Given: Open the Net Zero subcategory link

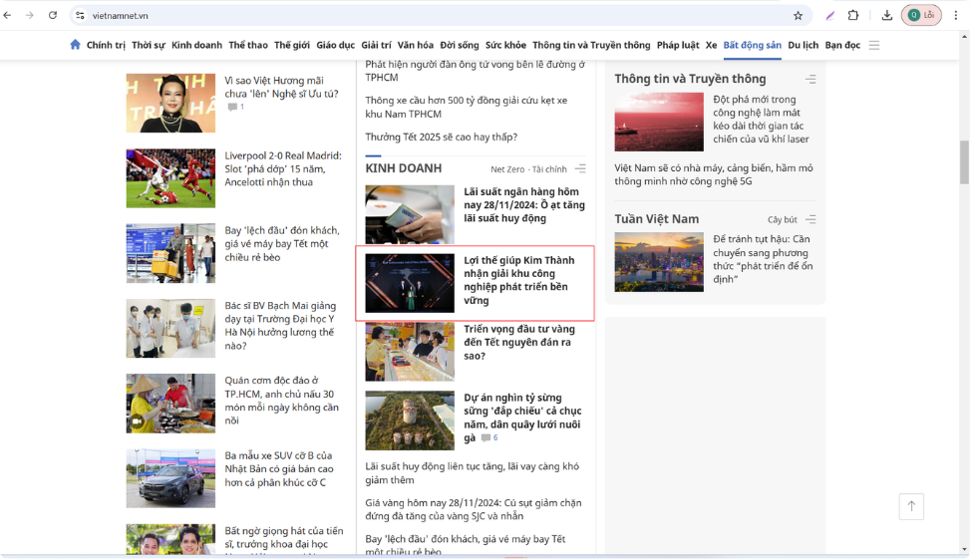Looking at the screenshot, I should (507, 169).
